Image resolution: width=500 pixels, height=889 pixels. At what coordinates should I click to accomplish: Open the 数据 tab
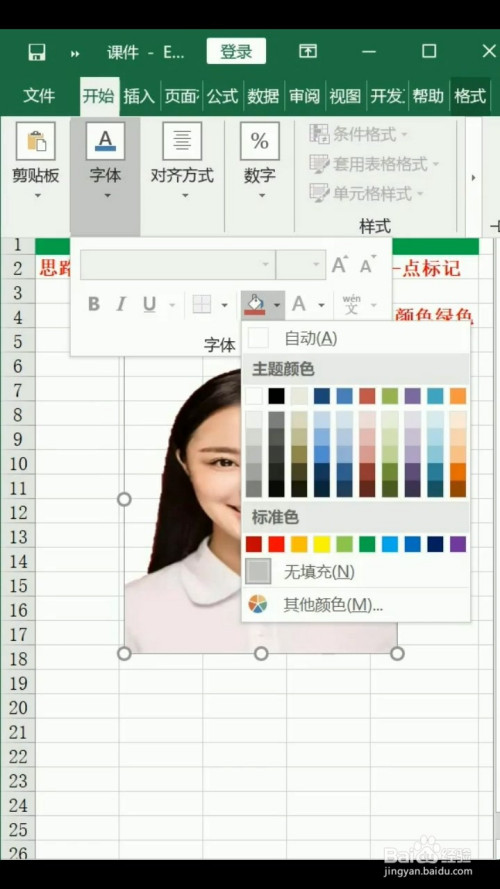[x=263, y=96]
